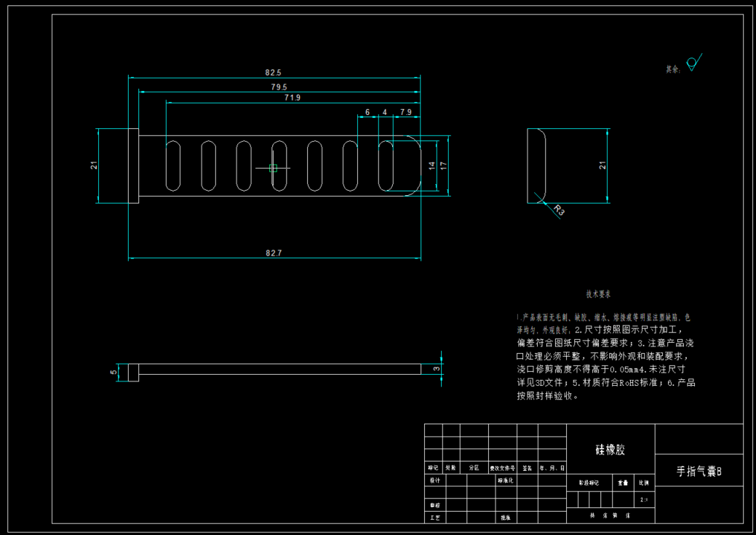
Task: Select the 79.5 dimension text
Action: 279,87
